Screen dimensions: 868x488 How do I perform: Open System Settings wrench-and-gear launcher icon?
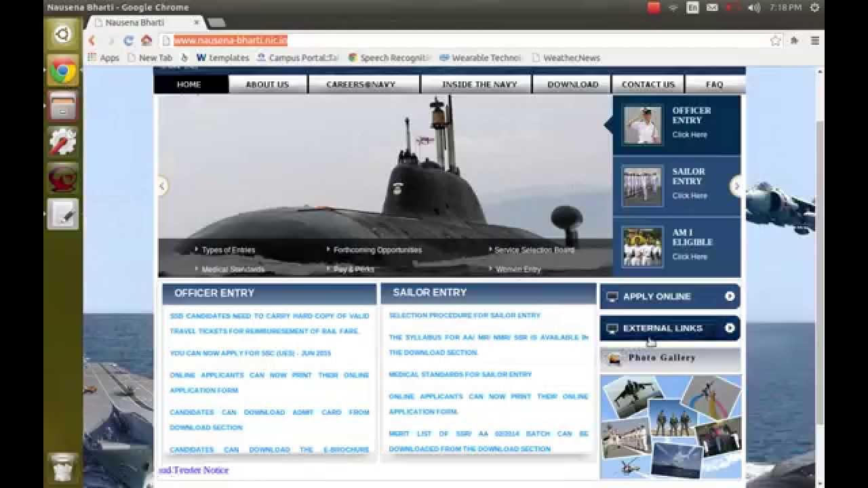click(62, 142)
